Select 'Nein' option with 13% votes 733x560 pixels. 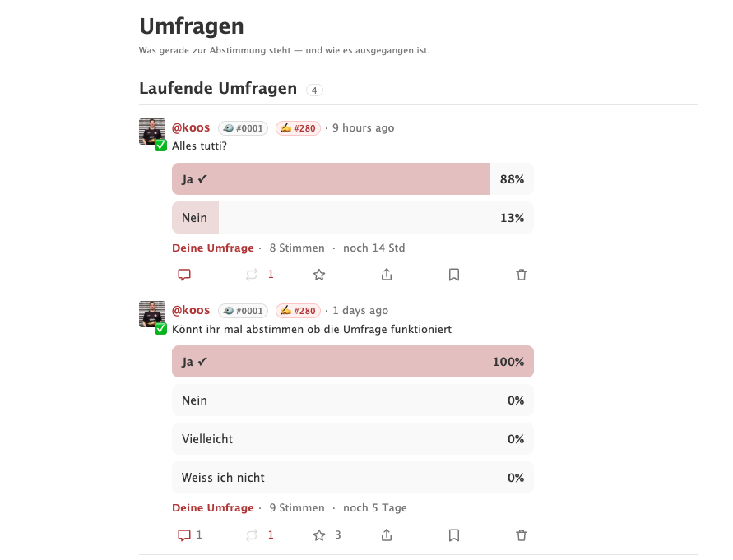353,218
